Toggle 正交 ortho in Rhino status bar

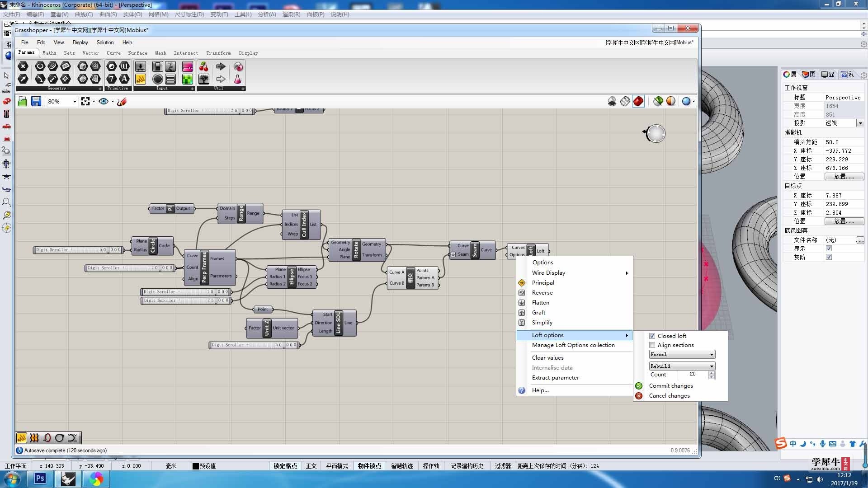(311, 466)
